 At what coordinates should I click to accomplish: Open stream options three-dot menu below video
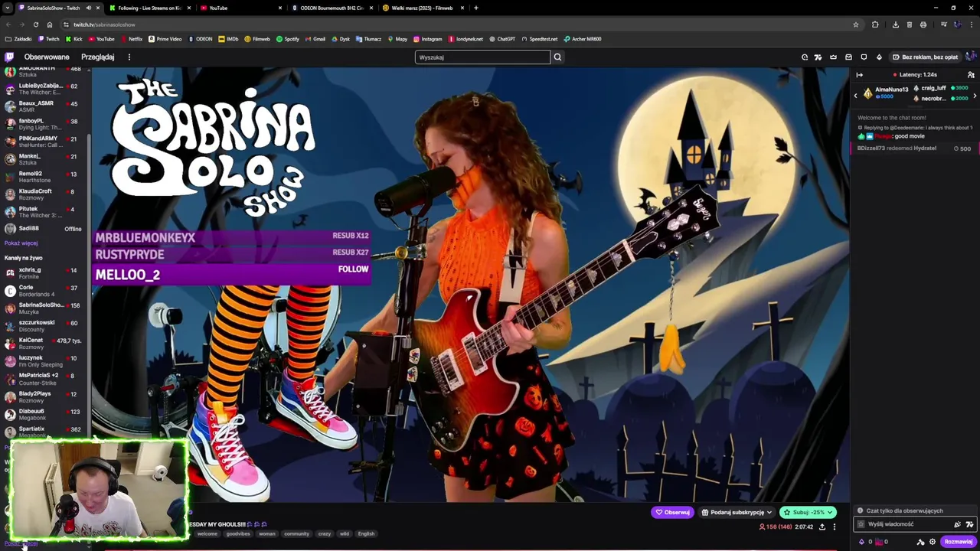click(835, 527)
